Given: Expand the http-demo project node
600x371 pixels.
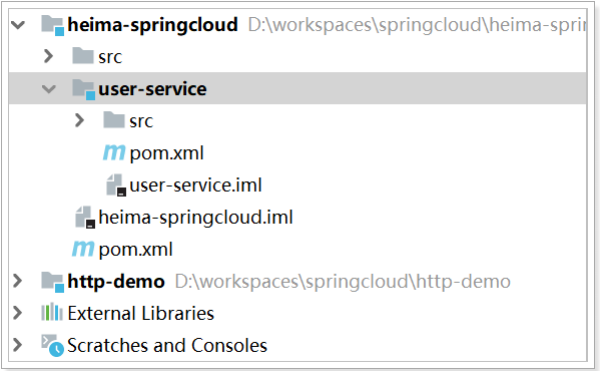Looking at the screenshot, I should tap(18, 281).
